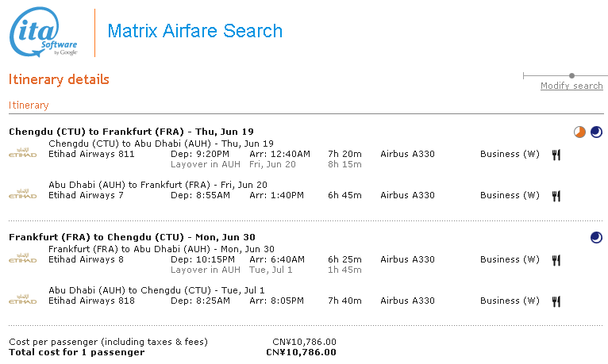Image resolution: width=608 pixels, height=364 pixels.
Task: Click the orange long layover icon on outbound trip
Action: point(579,132)
